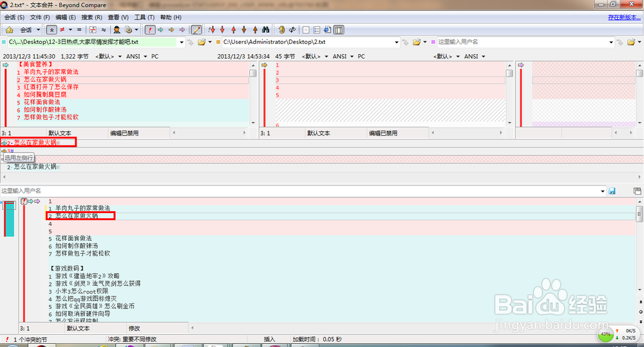Click the 存在新版本 update link

624,17
